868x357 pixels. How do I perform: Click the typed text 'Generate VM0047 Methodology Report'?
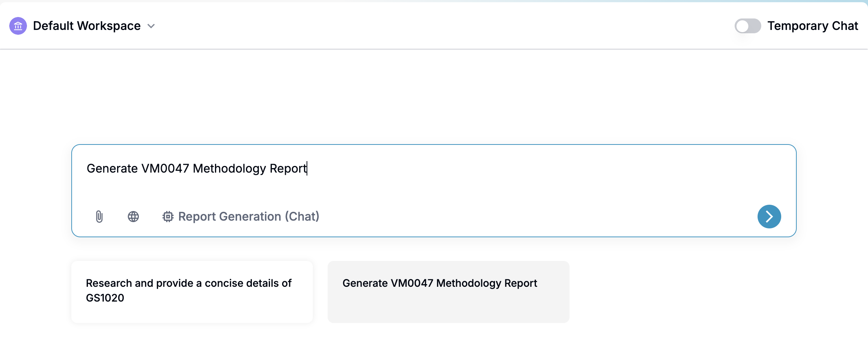[x=197, y=169]
